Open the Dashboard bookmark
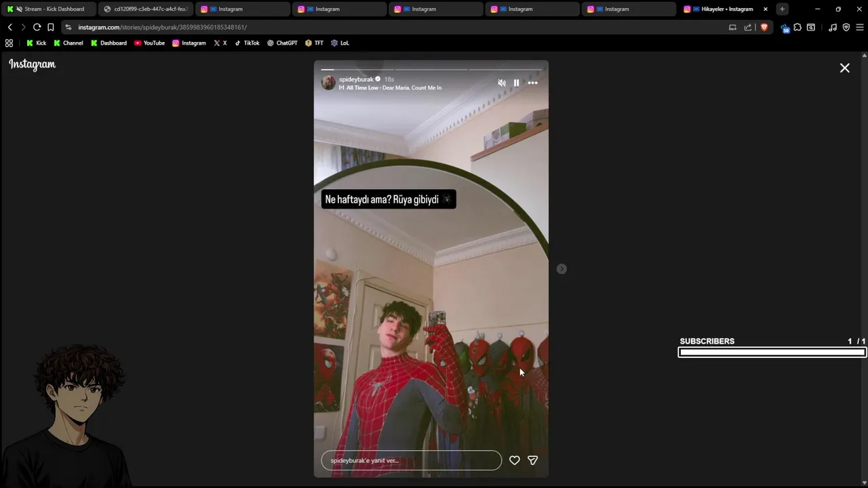The height and width of the screenshot is (488, 868). pos(108,43)
